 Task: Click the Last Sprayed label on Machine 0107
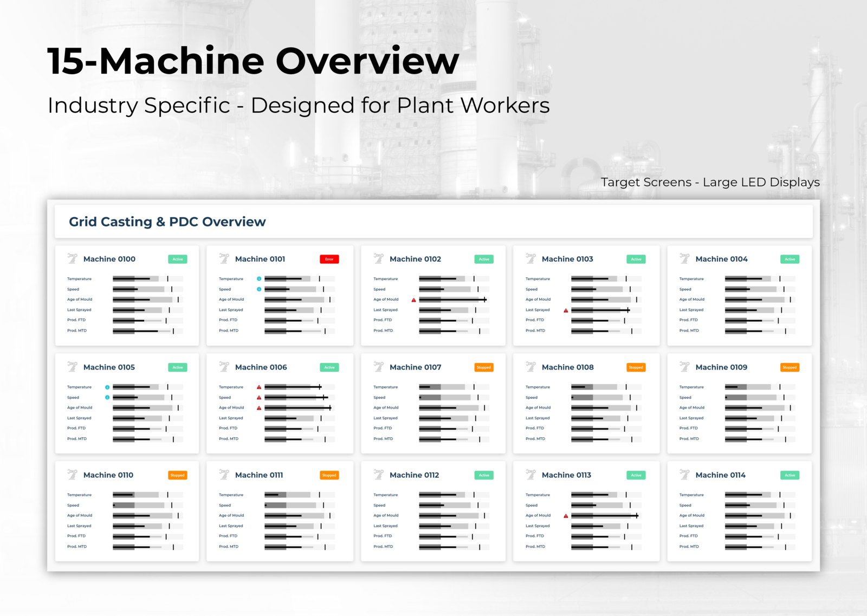[385, 418]
